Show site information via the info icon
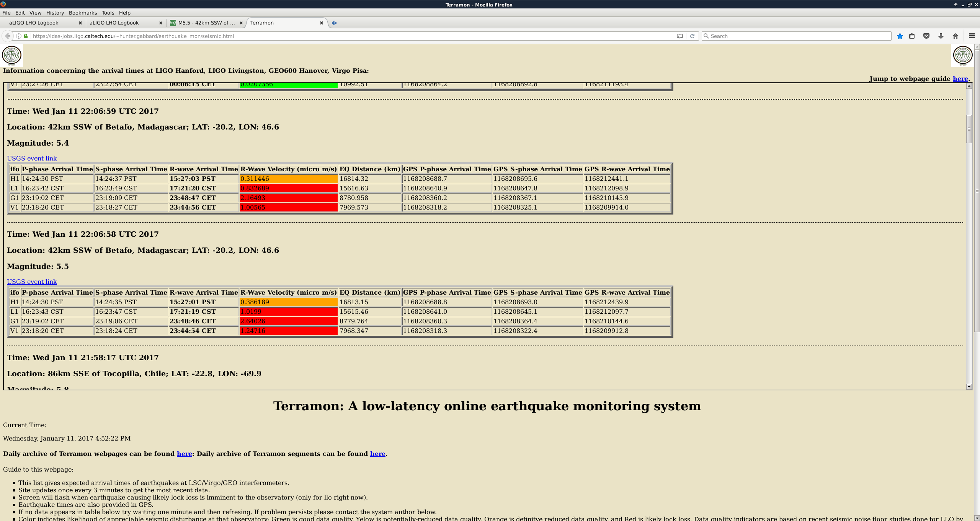Screen dimensions: 980x521 (18, 36)
